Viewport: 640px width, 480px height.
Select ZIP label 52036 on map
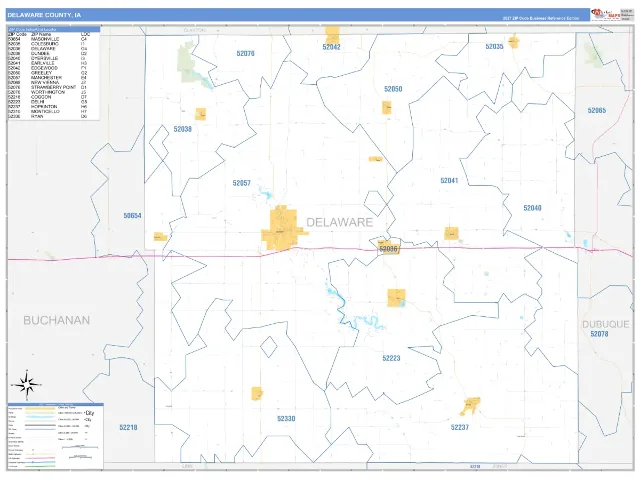(x=388, y=249)
